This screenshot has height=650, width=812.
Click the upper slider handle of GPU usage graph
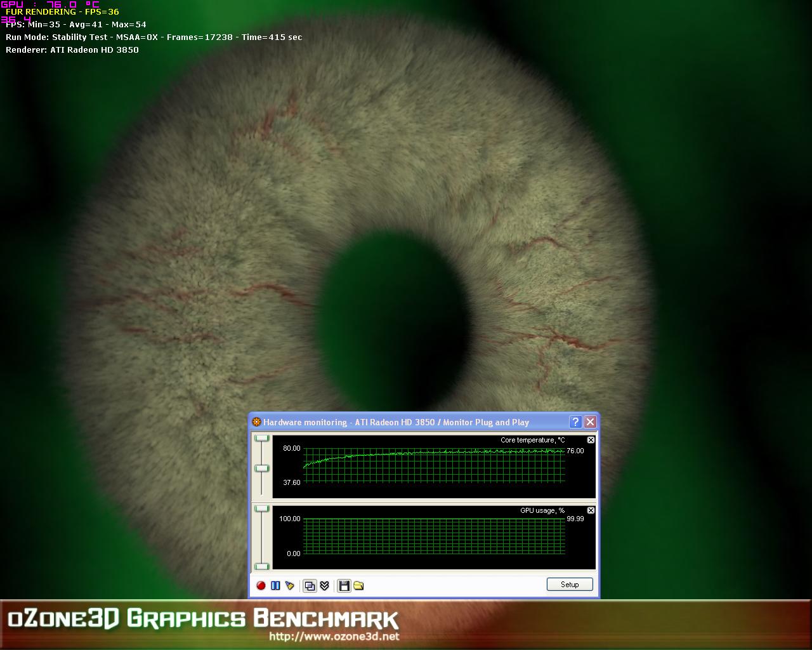pyautogui.click(x=261, y=509)
